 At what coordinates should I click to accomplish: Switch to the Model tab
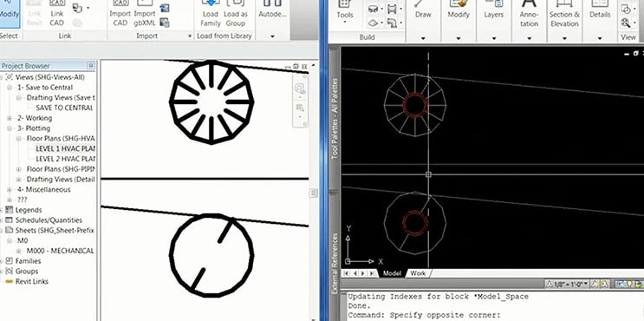(x=392, y=273)
